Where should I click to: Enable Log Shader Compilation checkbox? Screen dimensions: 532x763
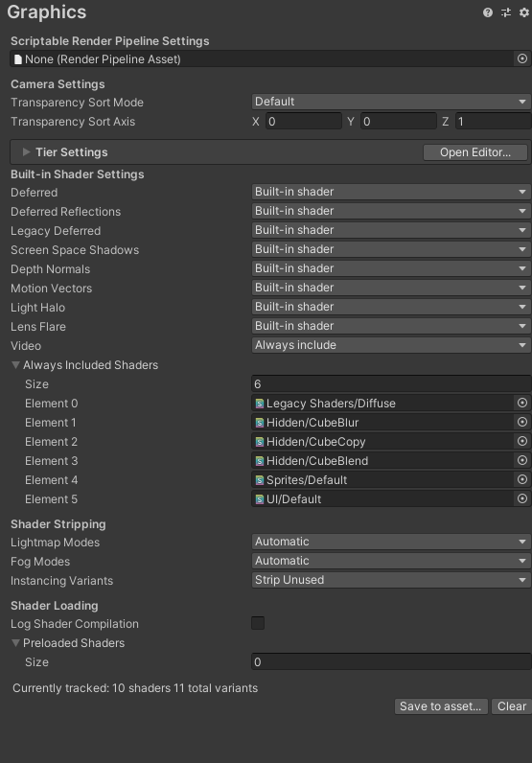(x=258, y=623)
